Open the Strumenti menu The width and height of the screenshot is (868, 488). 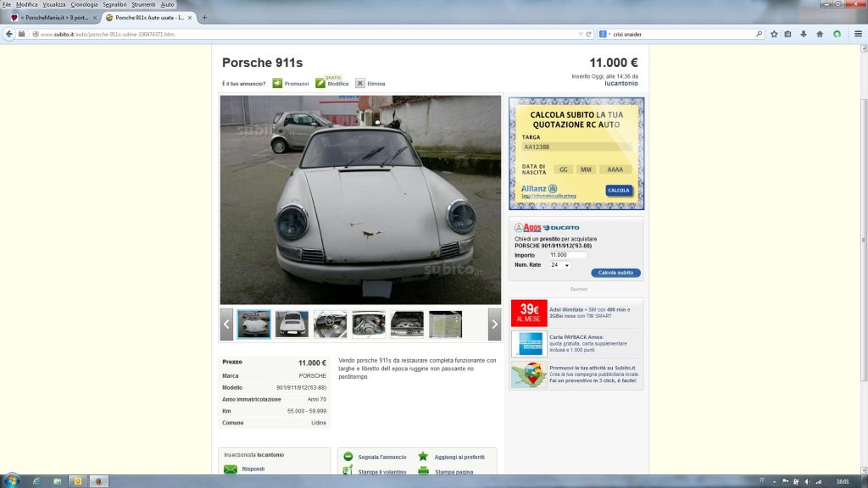coord(143,4)
